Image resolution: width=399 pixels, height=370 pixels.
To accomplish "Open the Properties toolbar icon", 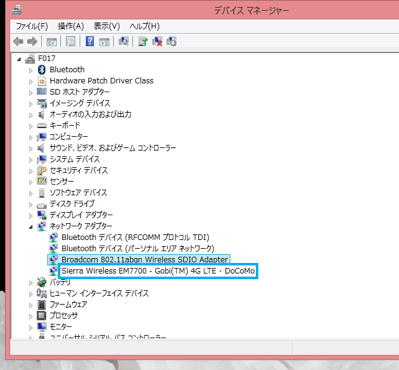I will click(70, 42).
